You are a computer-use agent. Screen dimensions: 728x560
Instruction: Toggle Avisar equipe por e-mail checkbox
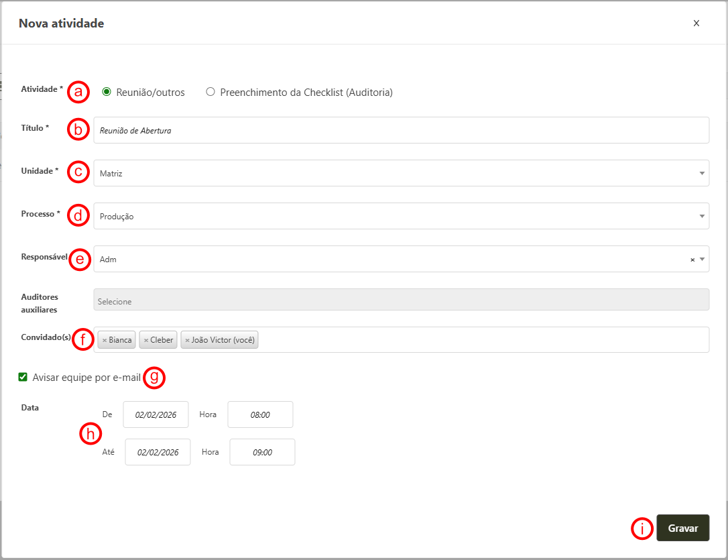(23, 377)
